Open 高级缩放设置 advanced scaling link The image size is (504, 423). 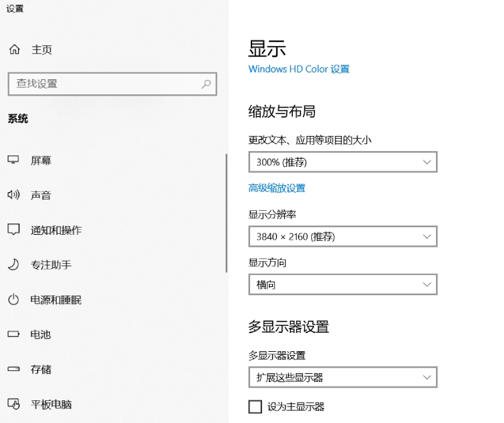pos(276,188)
